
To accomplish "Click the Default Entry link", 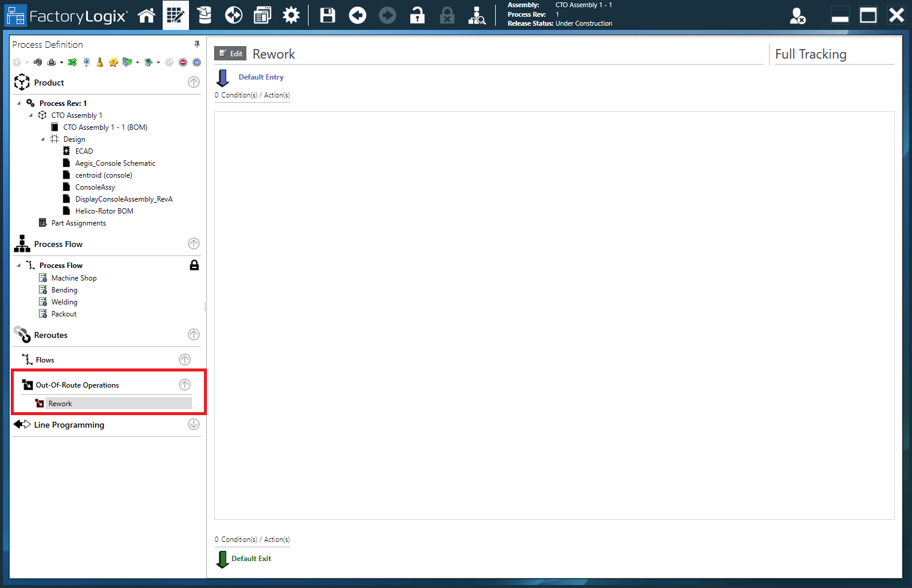I will coord(261,77).
